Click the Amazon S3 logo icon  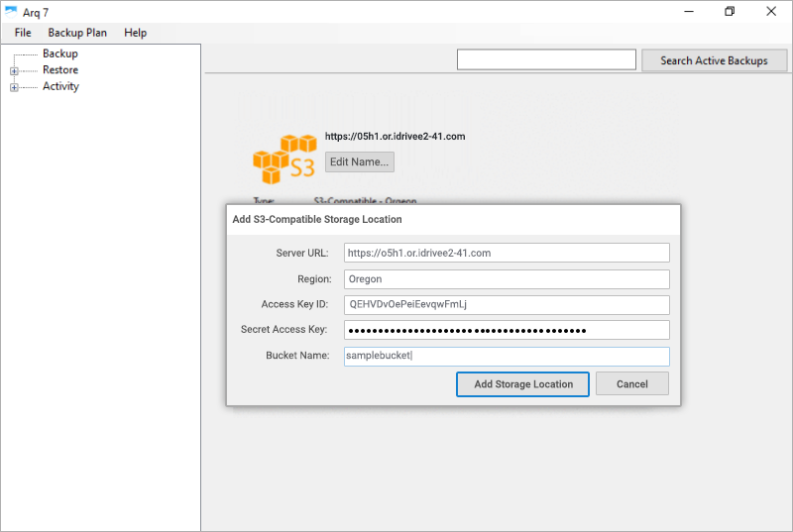[x=284, y=160]
